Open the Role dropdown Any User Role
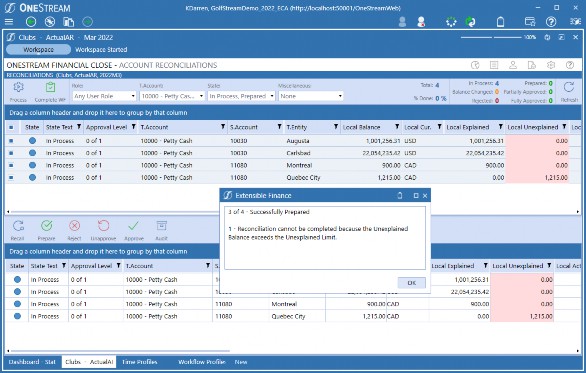Image resolution: width=586 pixels, height=373 pixels. click(104, 96)
